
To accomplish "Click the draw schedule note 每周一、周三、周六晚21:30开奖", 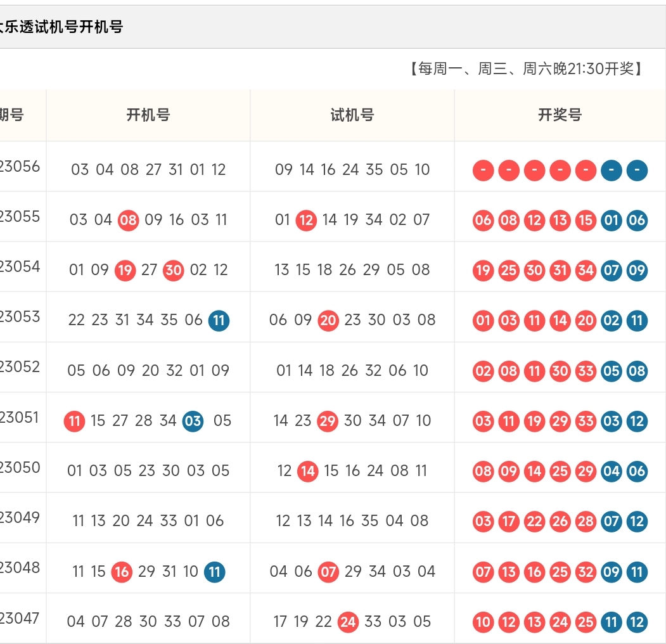I will [x=527, y=68].
